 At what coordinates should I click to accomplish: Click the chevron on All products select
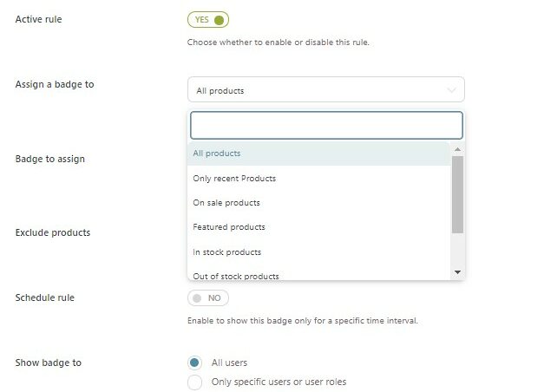click(x=451, y=90)
